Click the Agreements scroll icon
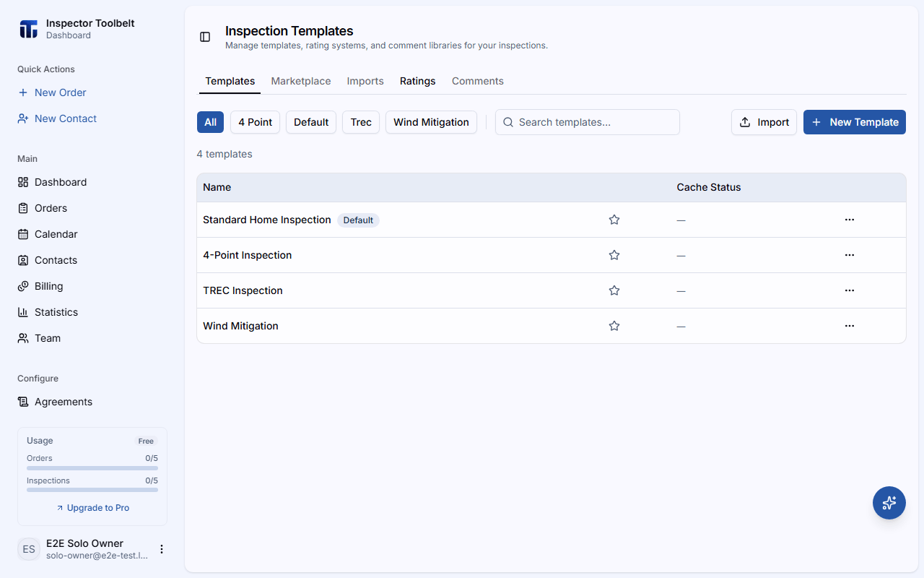This screenshot has height=578, width=924. pos(23,402)
